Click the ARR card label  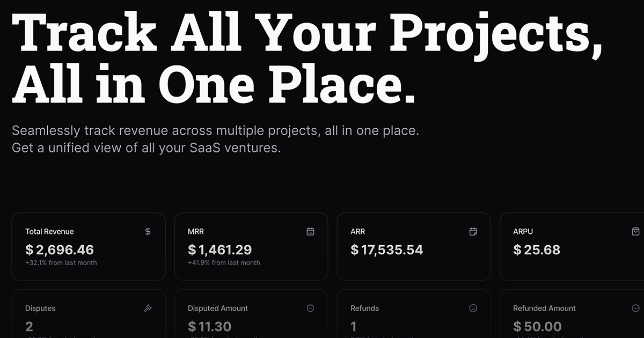coord(357,232)
